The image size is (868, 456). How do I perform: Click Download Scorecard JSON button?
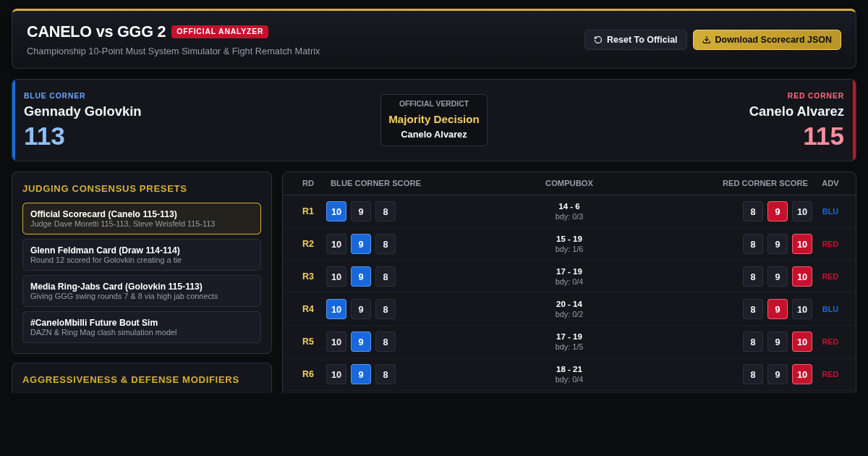coord(767,40)
